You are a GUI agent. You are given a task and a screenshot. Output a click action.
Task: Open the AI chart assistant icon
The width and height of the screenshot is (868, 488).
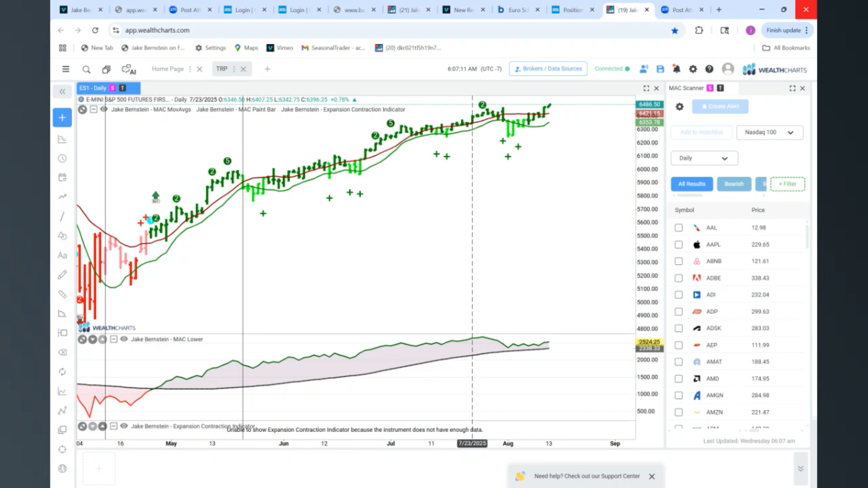(x=129, y=69)
